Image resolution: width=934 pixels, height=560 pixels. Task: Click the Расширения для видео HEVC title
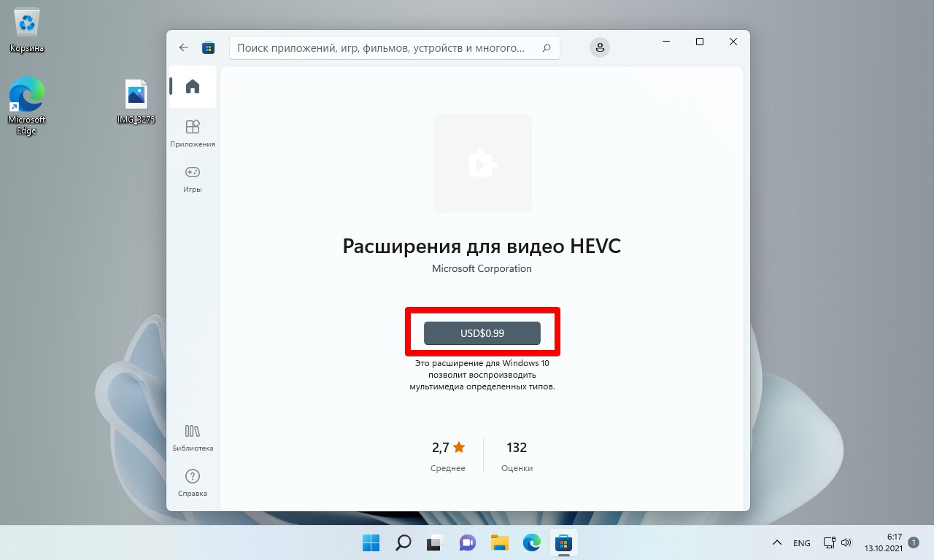482,246
